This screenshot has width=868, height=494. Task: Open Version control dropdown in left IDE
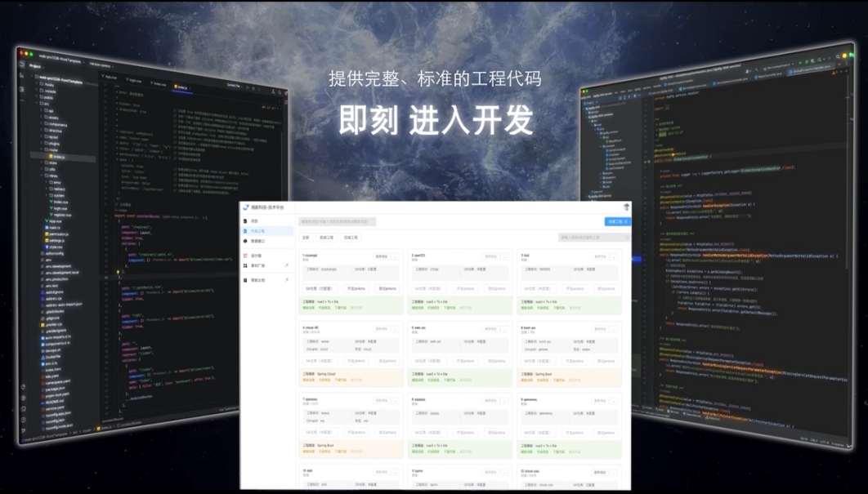101,65
